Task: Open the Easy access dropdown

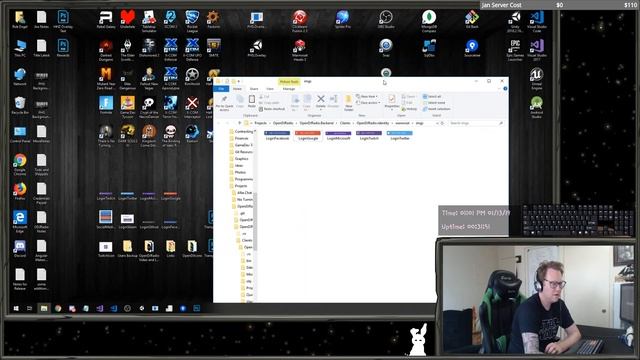Action: pos(368,103)
